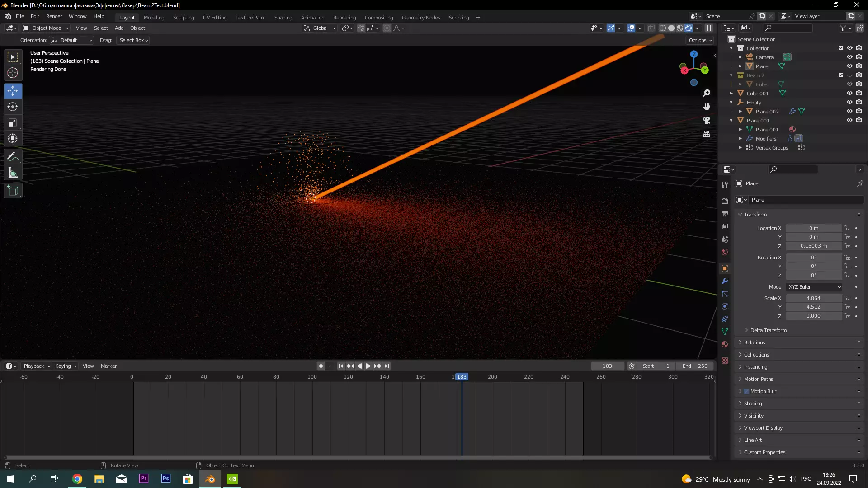Toggle lock on Location X
The image size is (868, 488).
(x=848, y=228)
